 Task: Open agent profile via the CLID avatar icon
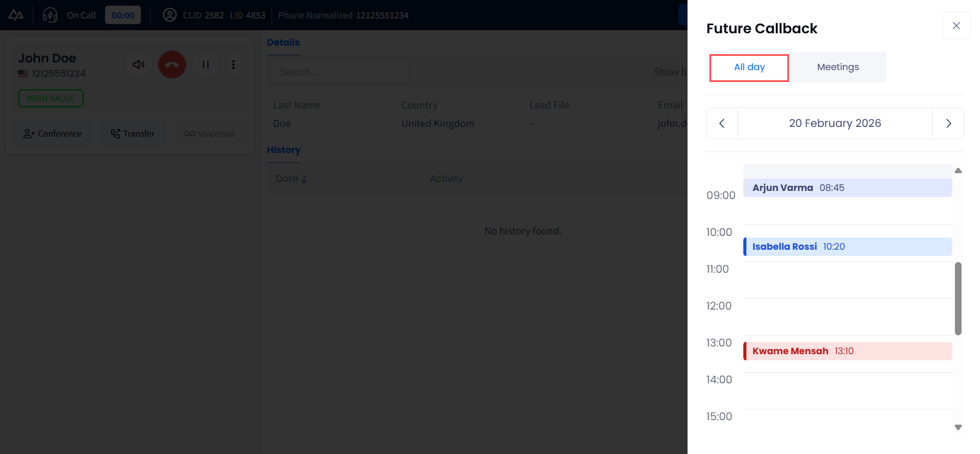[170, 15]
